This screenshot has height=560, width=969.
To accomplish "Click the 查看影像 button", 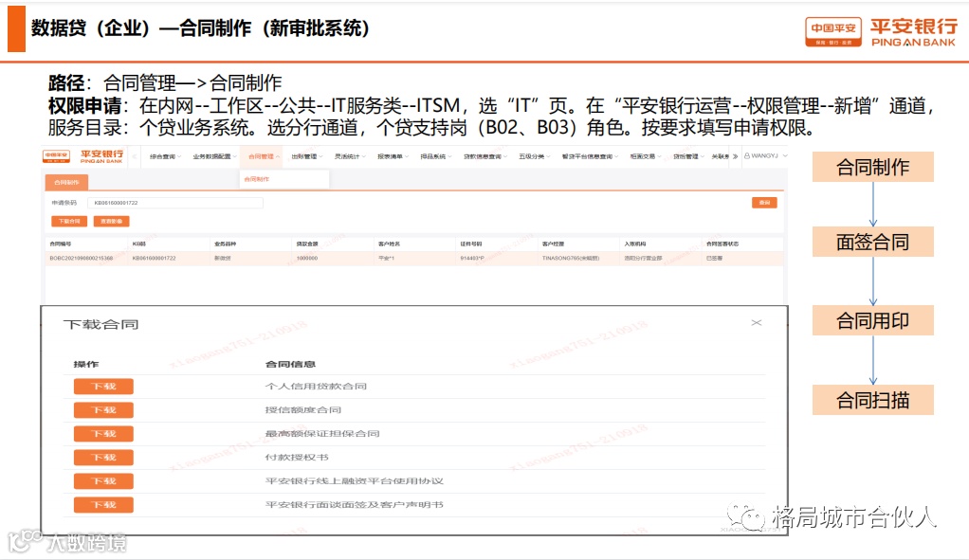I will click(111, 221).
